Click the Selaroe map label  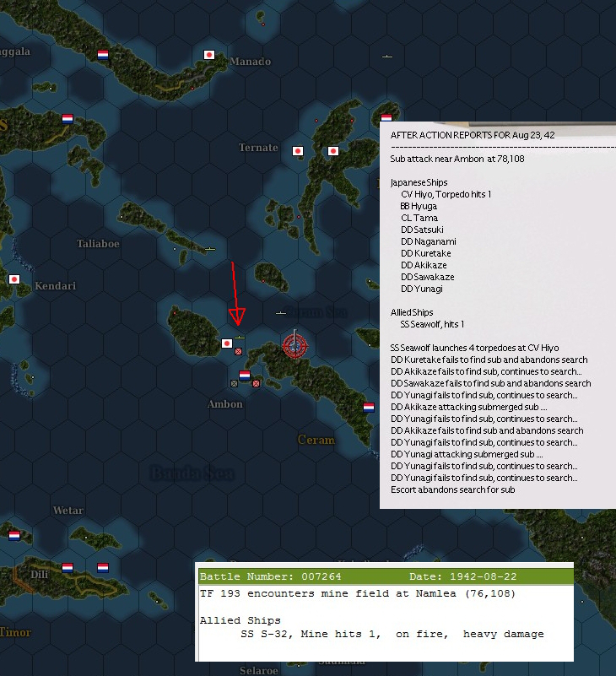(259, 670)
